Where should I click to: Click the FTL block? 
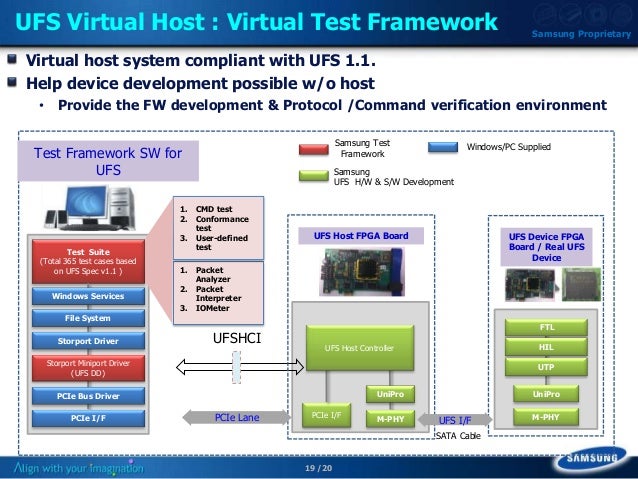[546, 327]
